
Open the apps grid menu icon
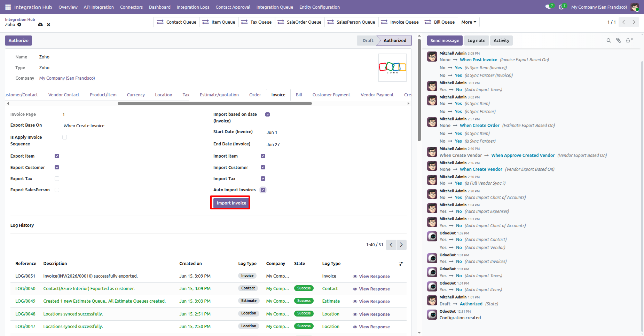pyautogui.click(x=8, y=7)
